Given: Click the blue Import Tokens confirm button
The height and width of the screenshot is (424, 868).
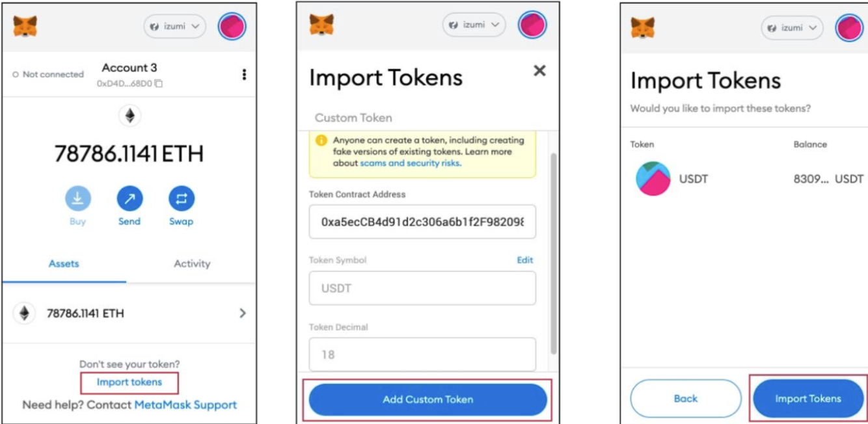Looking at the screenshot, I should 808,399.
